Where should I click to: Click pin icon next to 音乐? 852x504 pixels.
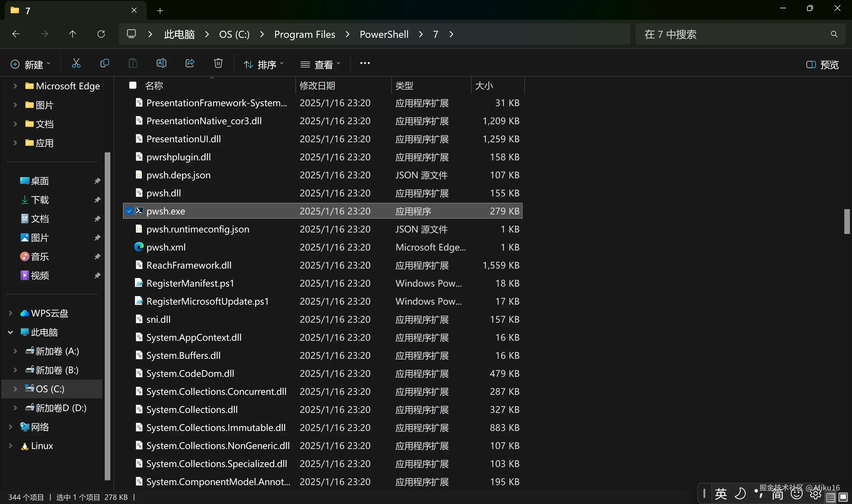pos(97,257)
